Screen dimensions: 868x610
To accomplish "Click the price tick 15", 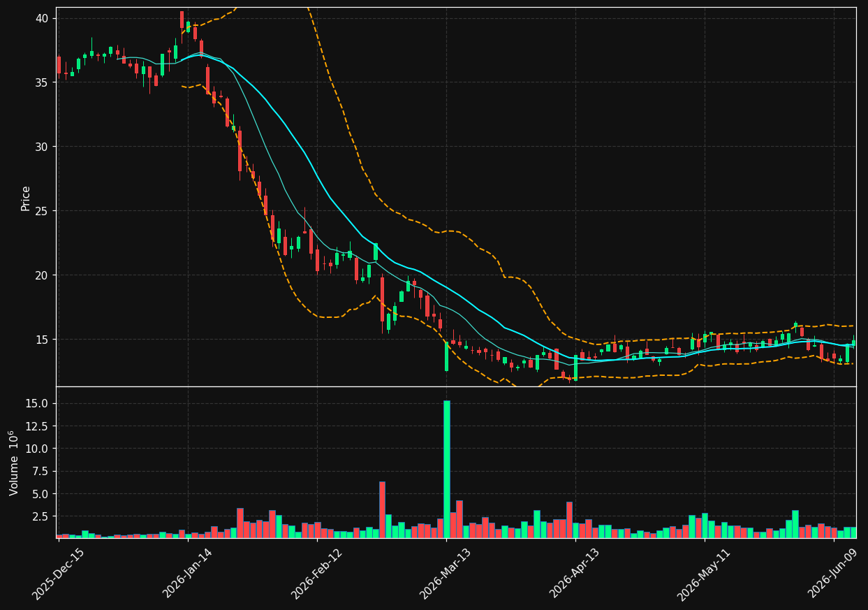I will pyautogui.click(x=42, y=340).
